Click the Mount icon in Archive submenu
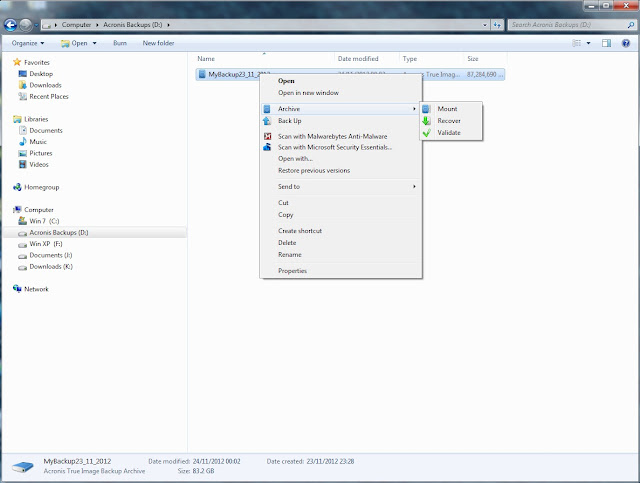Viewport: 640px width, 483px height. [x=426, y=109]
